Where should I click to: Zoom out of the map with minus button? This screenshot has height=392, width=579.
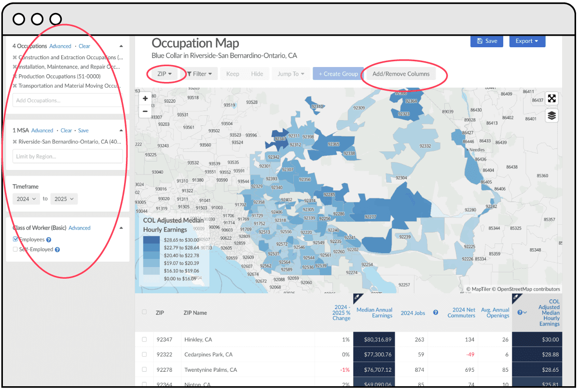click(145, 111)
